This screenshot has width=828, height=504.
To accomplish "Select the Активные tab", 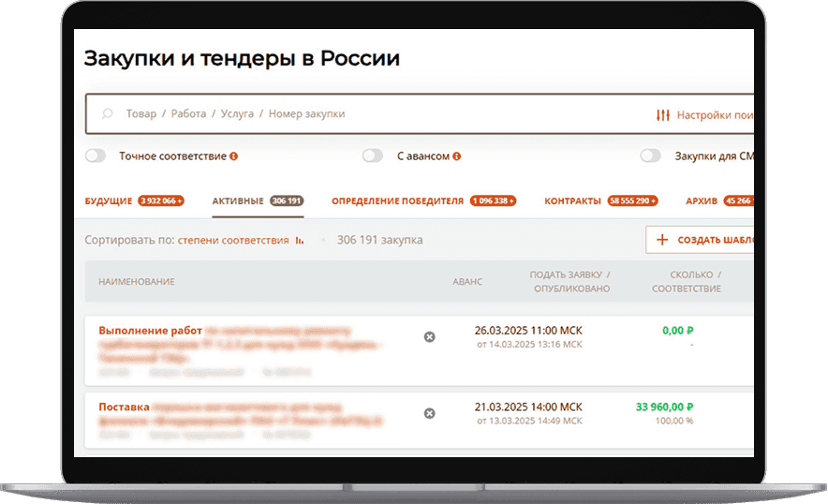I will point(238,200).
